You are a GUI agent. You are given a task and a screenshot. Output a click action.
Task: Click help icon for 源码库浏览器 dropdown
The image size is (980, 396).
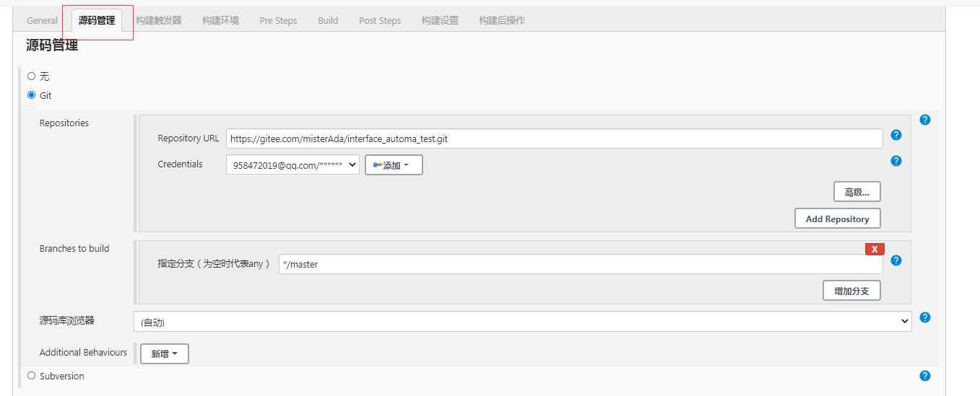[x=925, y=317]
